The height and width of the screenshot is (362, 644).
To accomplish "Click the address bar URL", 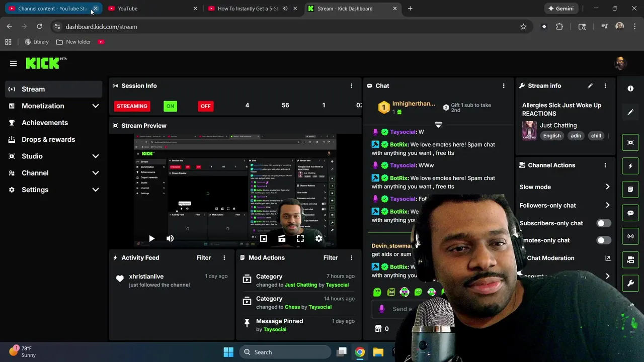I will pos(101,27).
